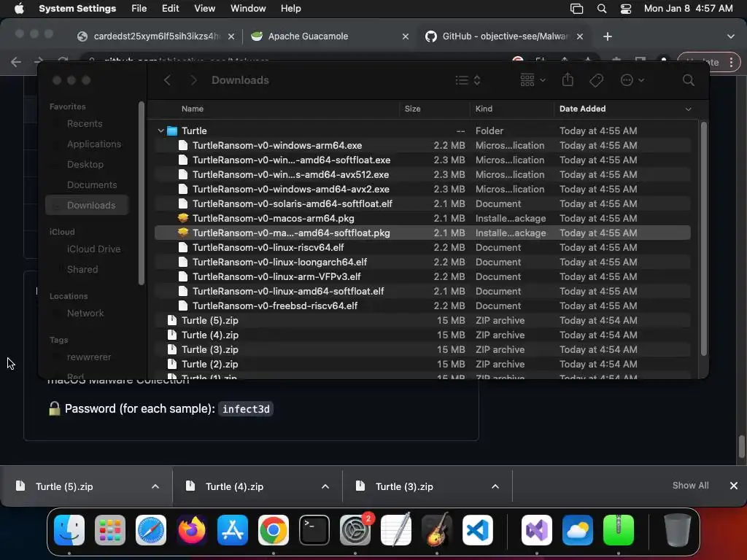Launch Safari from the Dock
The width and height of the screenshot is (747, 560).
[x=151, y=530]
